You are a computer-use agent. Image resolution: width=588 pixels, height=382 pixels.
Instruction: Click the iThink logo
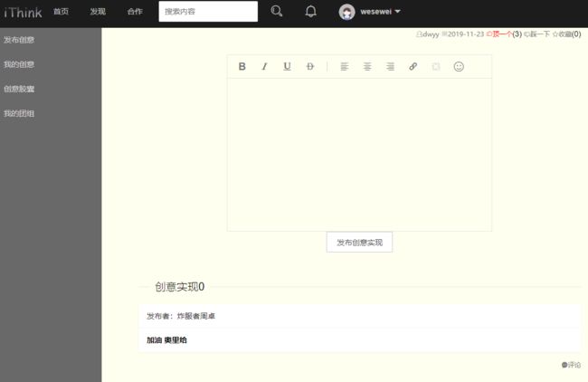pyautogui.click(x=23, y=13)
